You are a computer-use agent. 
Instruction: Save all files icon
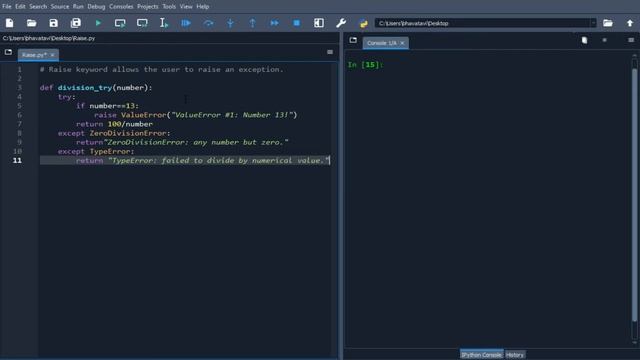click(76, 23)
